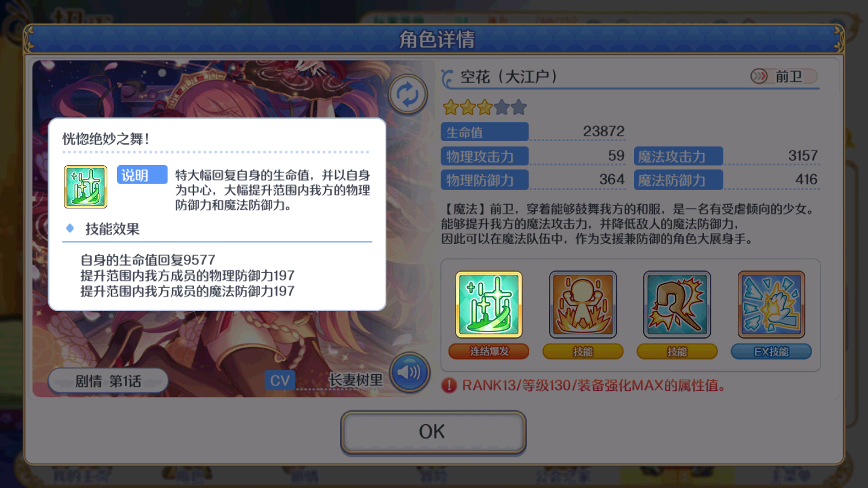Tap the CV 长妻树里 voice actor label

(324, 381)
